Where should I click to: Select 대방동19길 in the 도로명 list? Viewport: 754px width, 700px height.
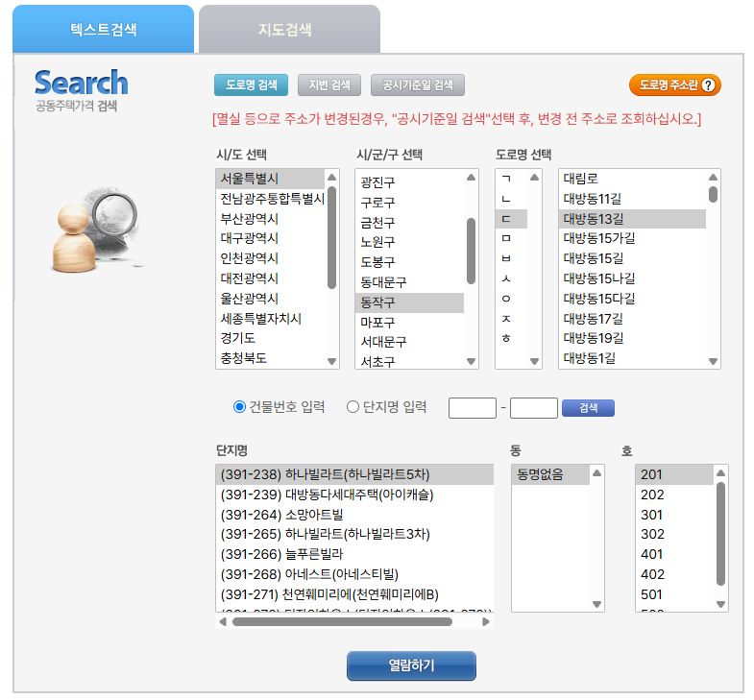click(632, 338)
